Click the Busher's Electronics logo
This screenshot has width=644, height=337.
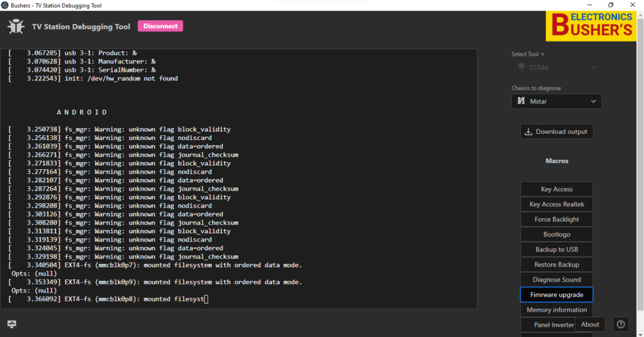point(591,26)
